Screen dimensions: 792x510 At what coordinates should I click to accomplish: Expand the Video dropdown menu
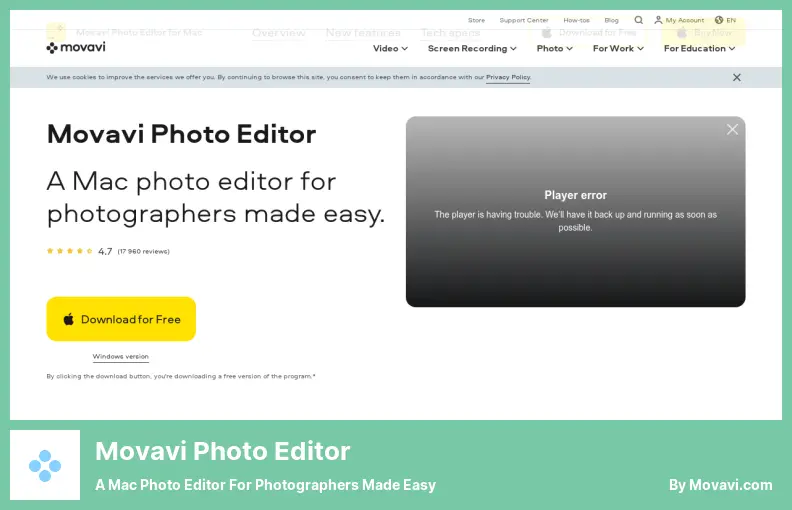point(390,48)
